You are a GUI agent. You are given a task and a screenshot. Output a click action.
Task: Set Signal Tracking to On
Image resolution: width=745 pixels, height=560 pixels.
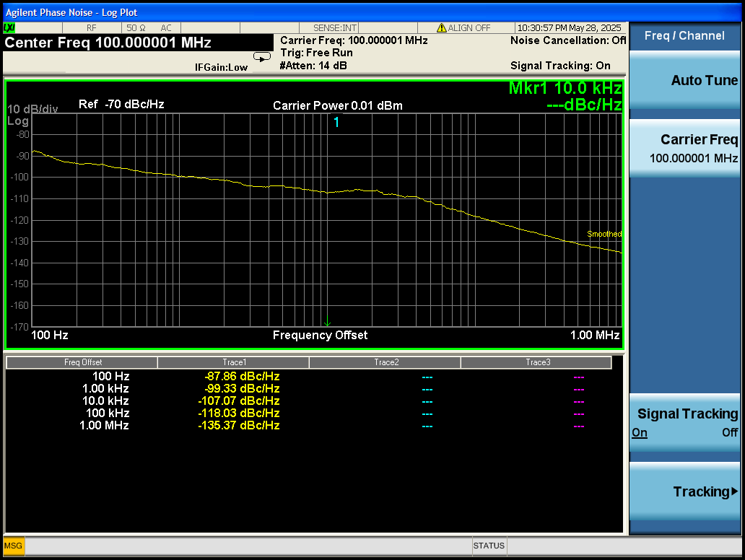click(x=640, y=433)
